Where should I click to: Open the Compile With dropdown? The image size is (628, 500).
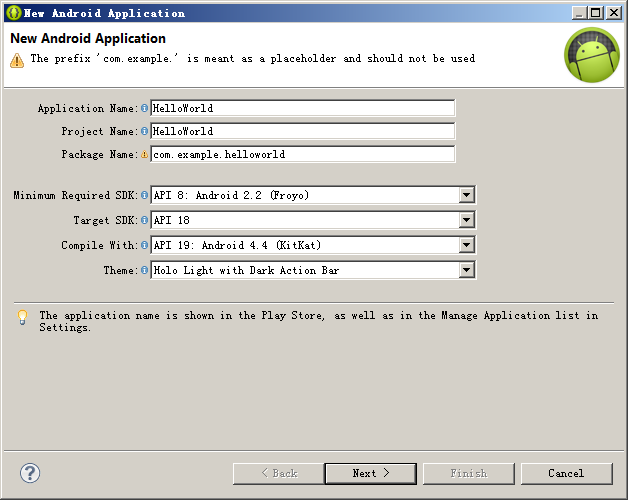coord(466,245)
